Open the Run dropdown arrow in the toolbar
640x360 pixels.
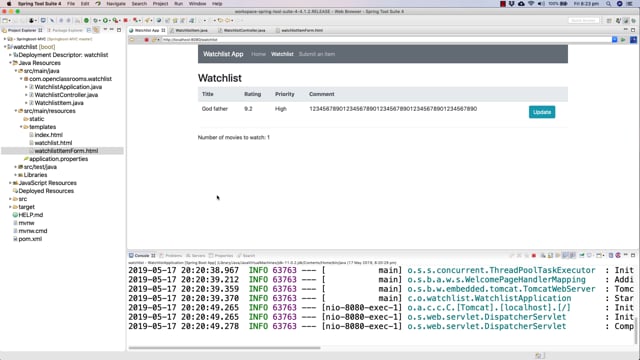tap(110, 20)
